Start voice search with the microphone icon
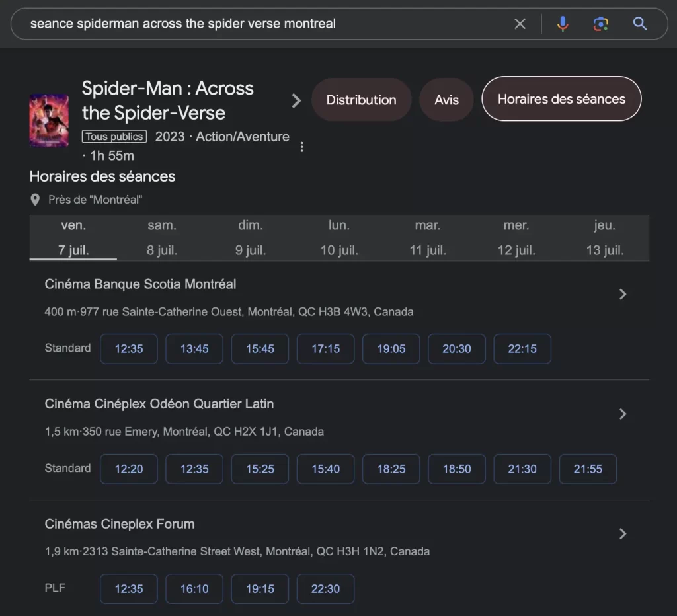 tap(562, 24)
